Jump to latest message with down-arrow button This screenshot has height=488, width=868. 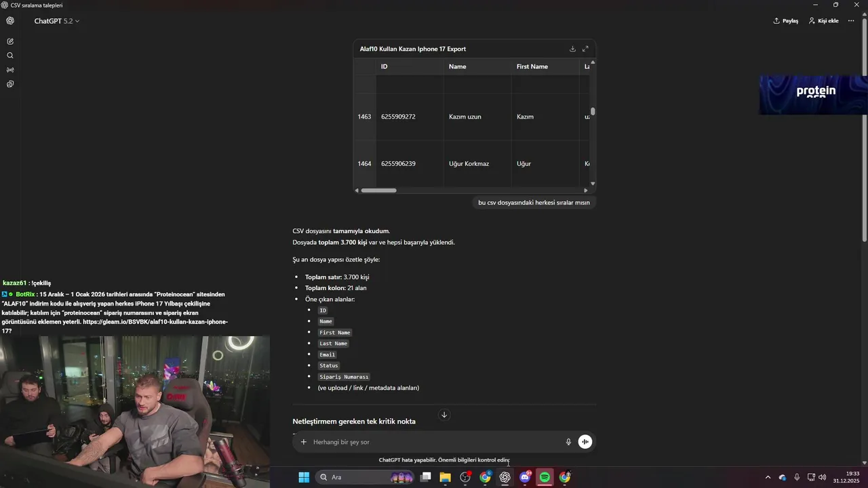point(444,415)
